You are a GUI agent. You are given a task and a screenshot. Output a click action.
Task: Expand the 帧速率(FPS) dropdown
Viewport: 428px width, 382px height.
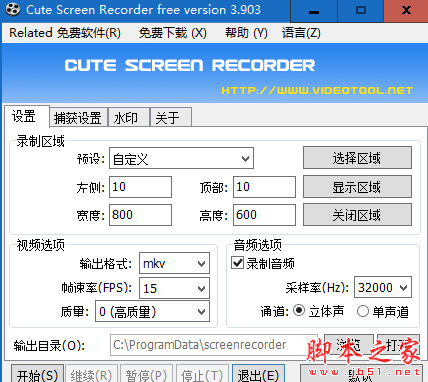tap(174, 288)
